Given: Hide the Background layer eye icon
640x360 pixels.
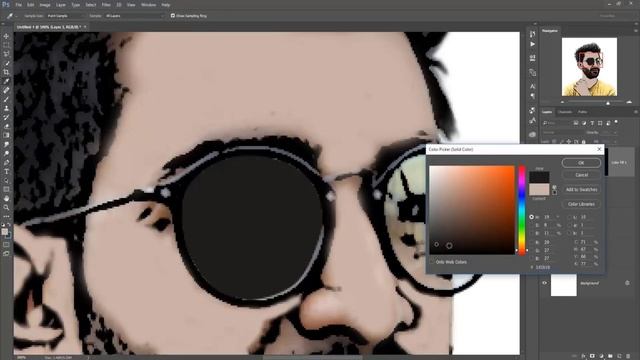Looking at the screenshot, I should coord(544,283).
